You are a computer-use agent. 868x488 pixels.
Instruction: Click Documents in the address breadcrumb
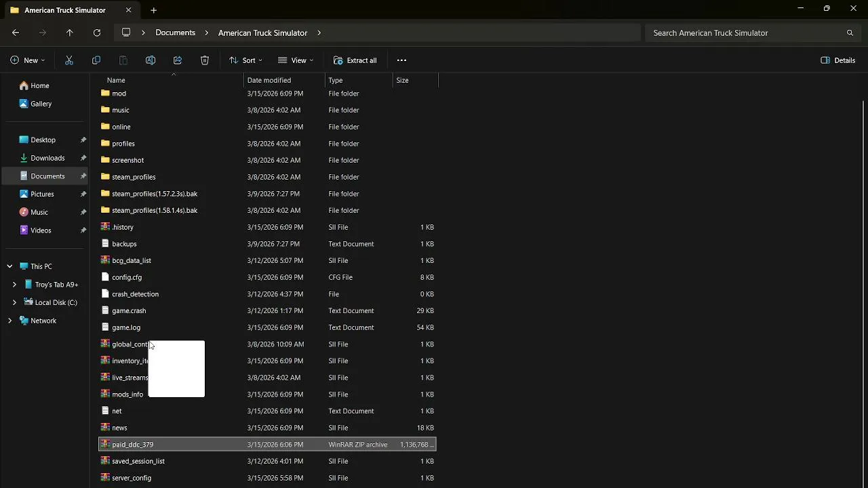[x=175, y=33]
